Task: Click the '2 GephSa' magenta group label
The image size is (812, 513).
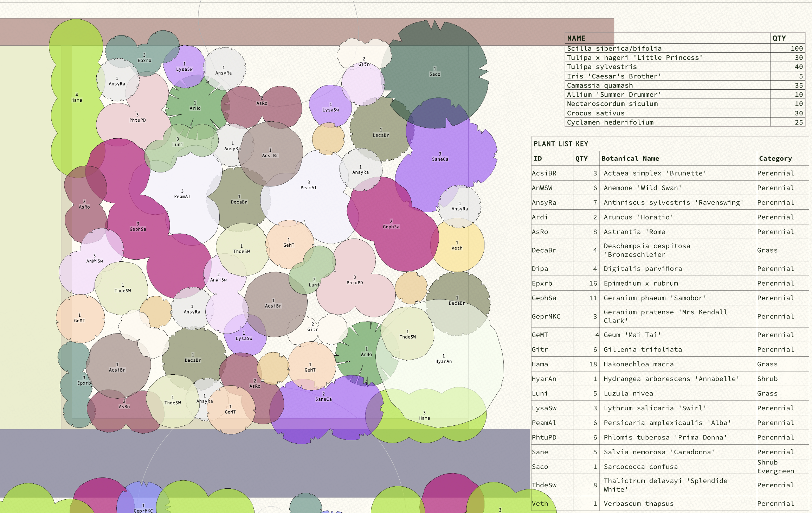Action: 391,224
